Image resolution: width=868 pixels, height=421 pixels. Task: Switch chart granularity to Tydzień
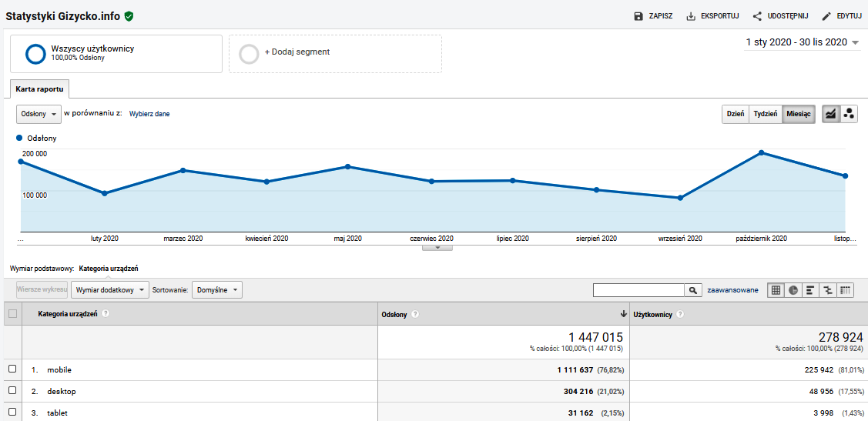[766, 114]
